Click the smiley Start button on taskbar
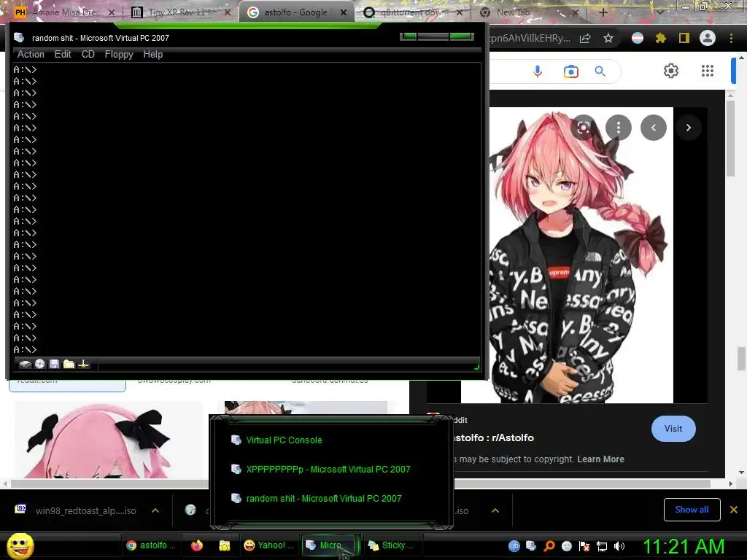 pyautogui.click(x=20, y=545)
